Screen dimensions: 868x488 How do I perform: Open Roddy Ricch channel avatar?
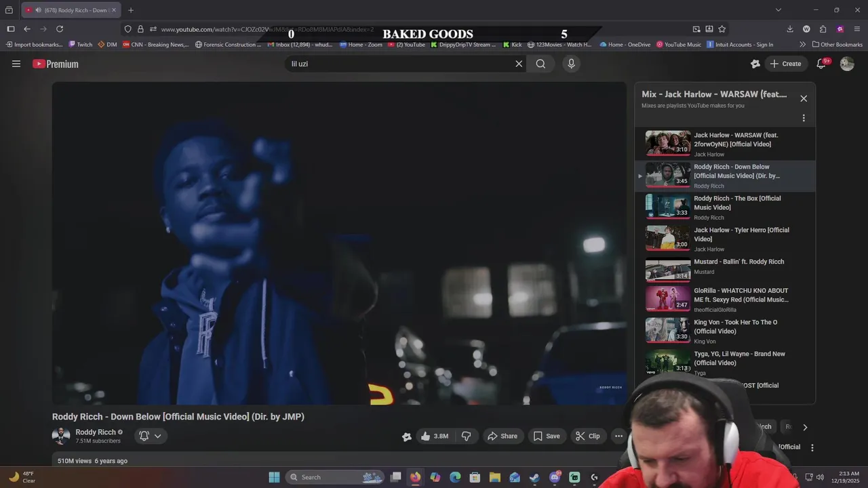coord(61,436)
